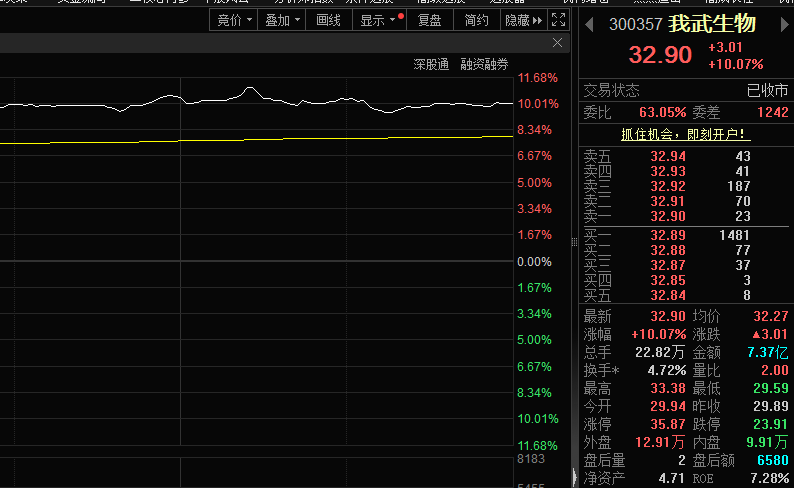Image resolution: width=794 pixels, height=488 pixels.
Task: Toggle the 隐藏 hide panel button
Action: (x=517, y=20)
